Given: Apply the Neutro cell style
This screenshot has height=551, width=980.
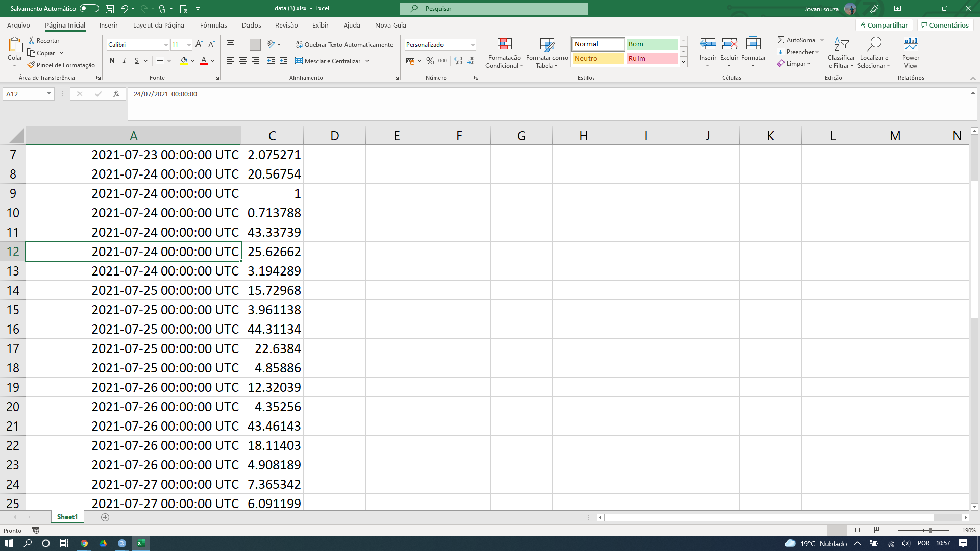Looking at the screenshot, I should [598, 59].
